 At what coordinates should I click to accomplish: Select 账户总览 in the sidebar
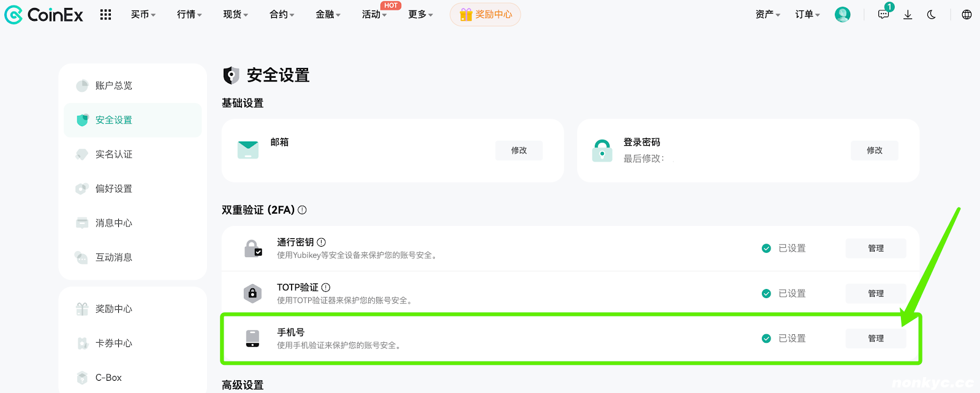(x=114, y=86)
